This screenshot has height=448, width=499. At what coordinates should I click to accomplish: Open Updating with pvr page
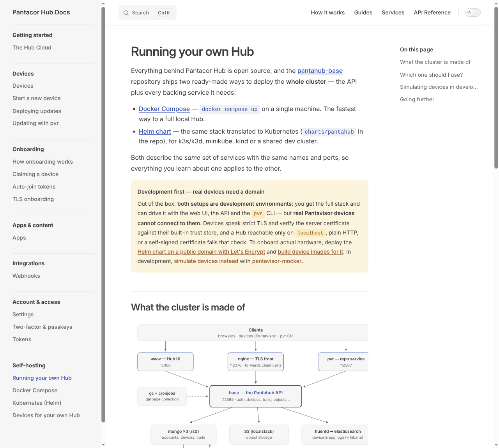click(35, 123)
